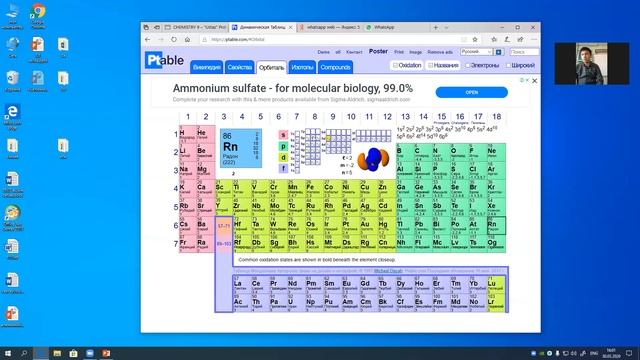The height and width of the screenshot is (360, 640).
Task: Open Microsoft Edge desktop shortcut
Action: coord(12,116)
